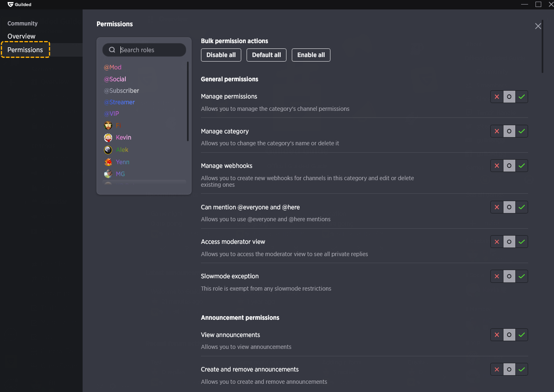554x392 pixels.
Task: Deny View announcements with the red X
Action: 497,335
